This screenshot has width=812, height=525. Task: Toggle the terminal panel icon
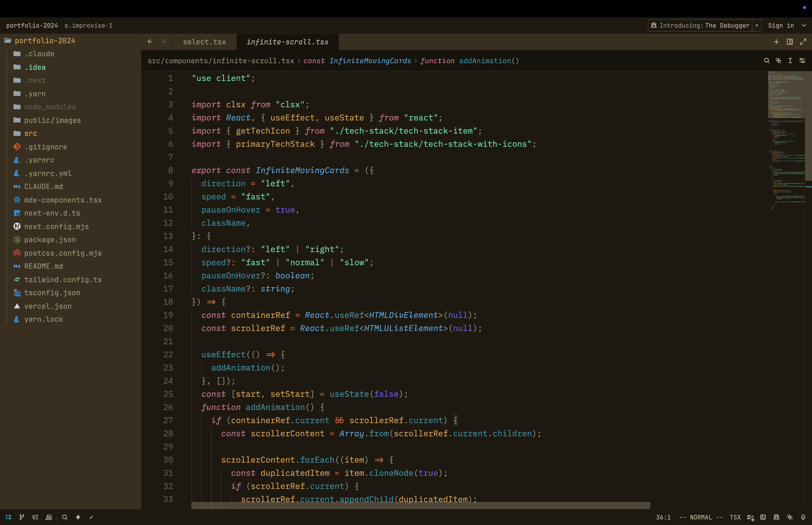point(763,517)
